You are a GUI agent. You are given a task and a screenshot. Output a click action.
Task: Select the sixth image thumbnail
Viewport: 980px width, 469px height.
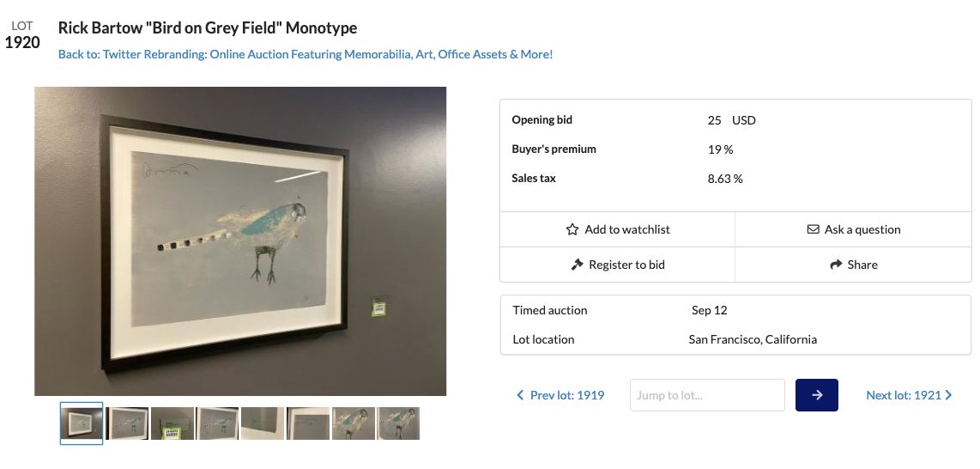point(308,423)
